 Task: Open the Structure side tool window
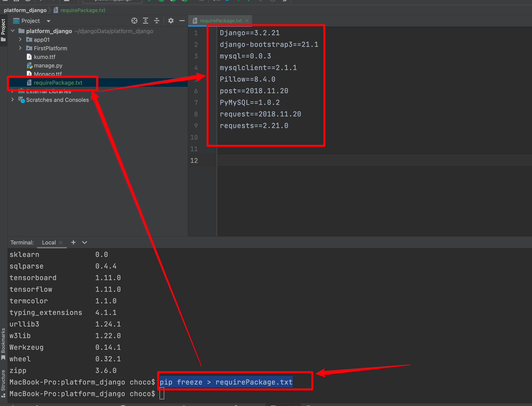[x=3, y=383]
